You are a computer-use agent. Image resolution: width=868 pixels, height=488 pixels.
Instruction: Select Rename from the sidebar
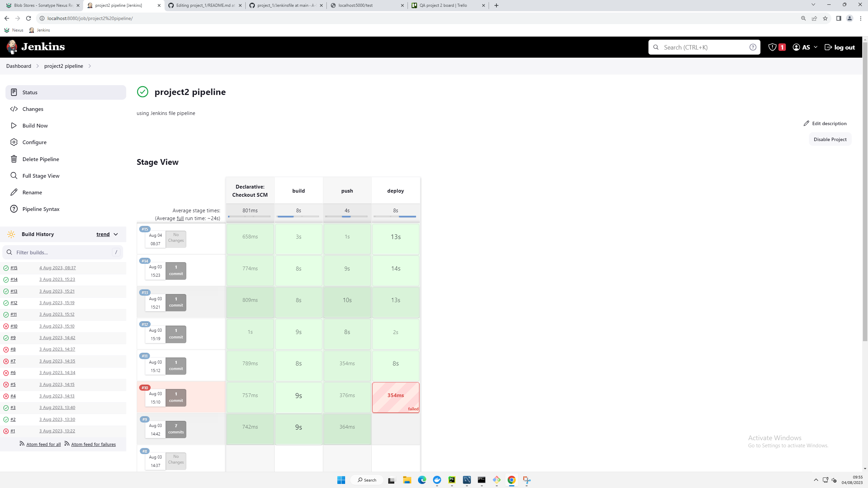pyautogui.click(x=32, y=192)
